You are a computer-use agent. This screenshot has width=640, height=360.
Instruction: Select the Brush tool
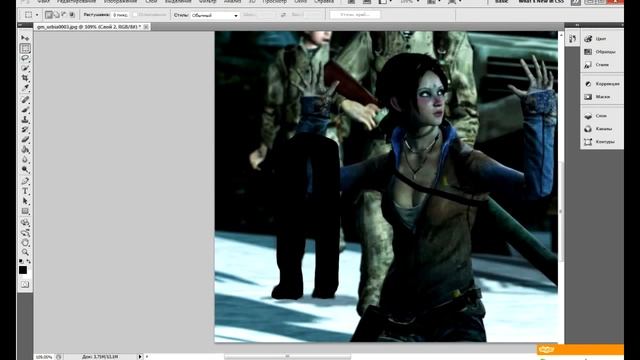[25, 109]
